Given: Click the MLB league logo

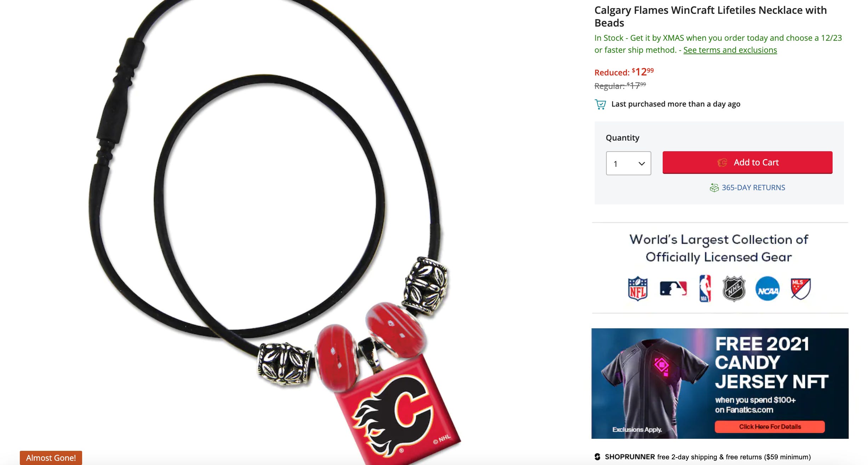Looking at the screenshot, I should 673,288.
